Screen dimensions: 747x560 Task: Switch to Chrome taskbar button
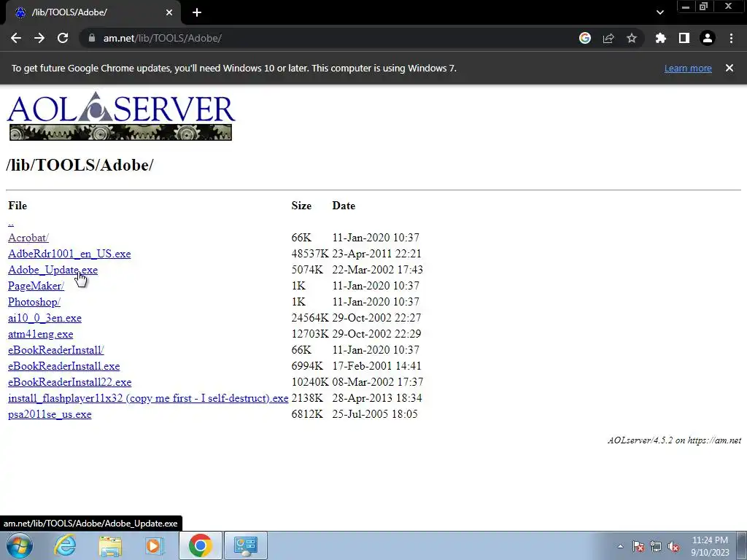click(x=200, y=545)
